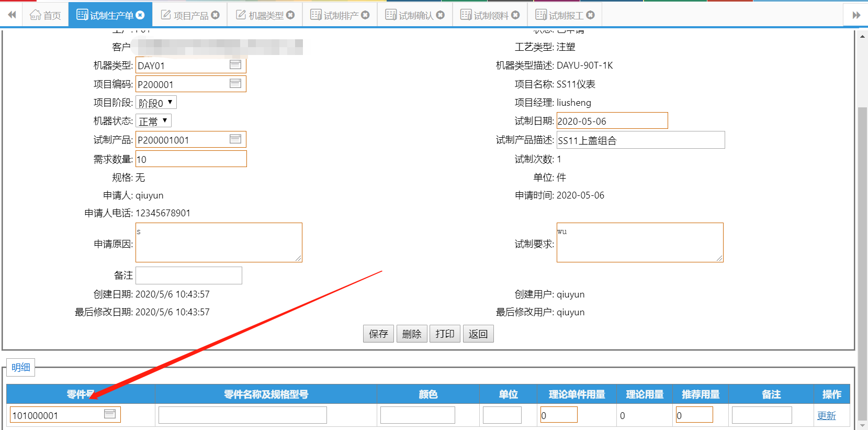Click the 12345678901 phone number text
This screenshot has height=430, width=868.
pos(163,213)
